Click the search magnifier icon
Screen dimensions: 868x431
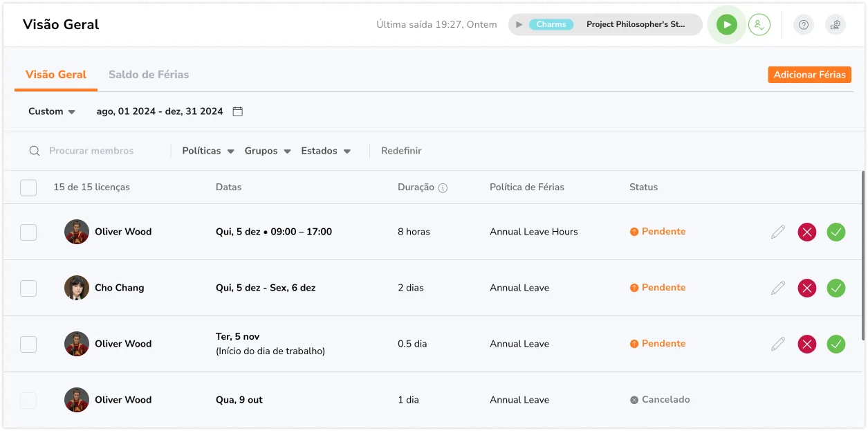click(x=35, y=151)
